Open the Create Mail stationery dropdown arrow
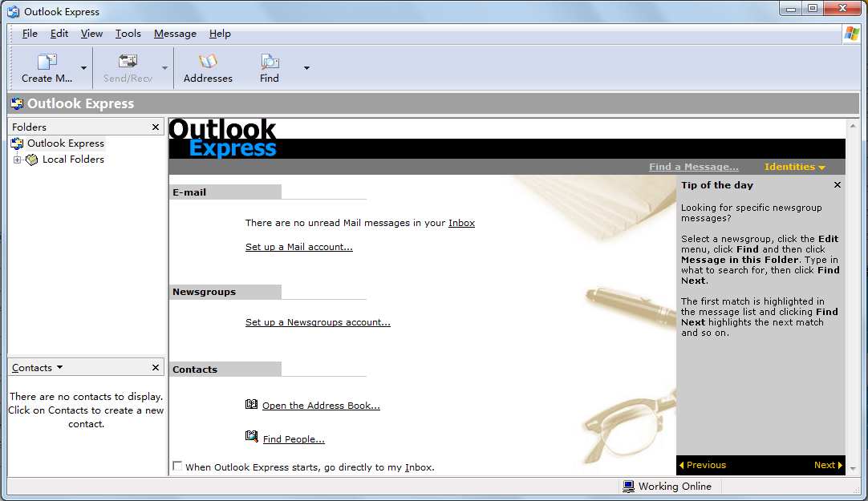Image resolution: width=868 pixels, height=501 pixels. coord(83,68)
